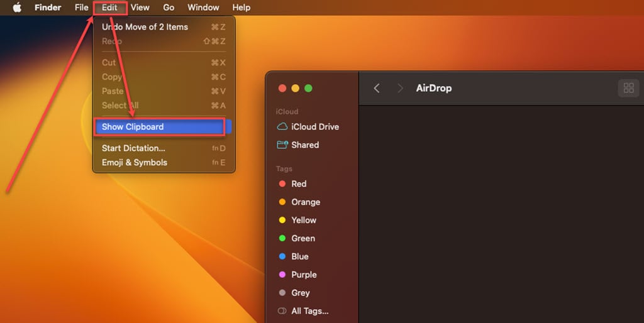Click the AirDrop window title
This screenshot has width=644, height=323.
tap(434, 88)
